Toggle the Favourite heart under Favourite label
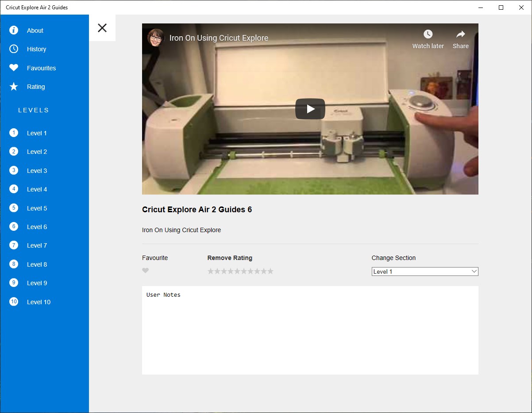The width and height of the screenshot is (532, 413). point(146,271)
